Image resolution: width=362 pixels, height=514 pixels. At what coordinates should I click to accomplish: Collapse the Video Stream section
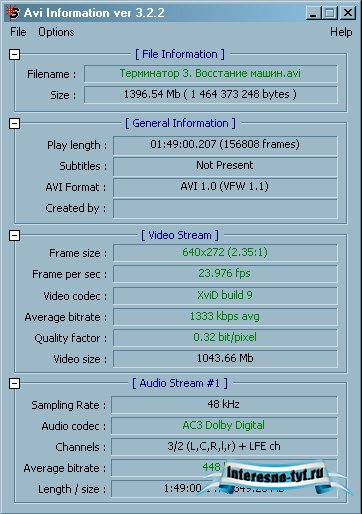click(14, 235)
